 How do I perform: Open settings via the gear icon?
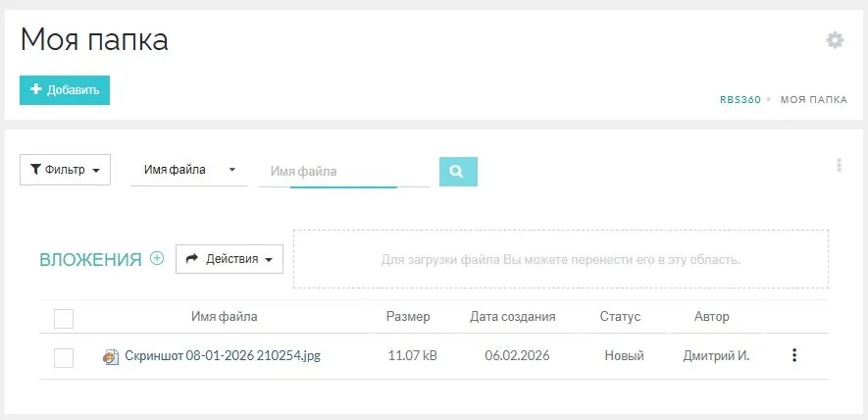pyautogui.click(x=835, y=40)
